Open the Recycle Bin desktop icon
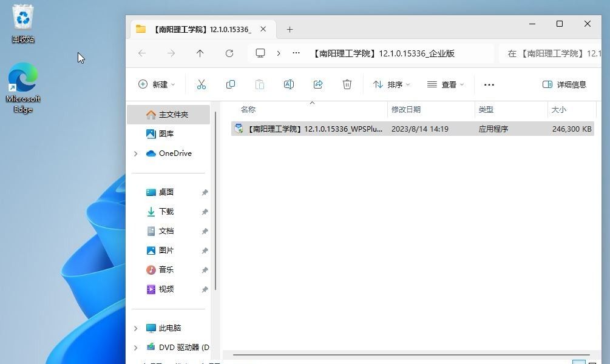Viewport: 610px width, 364px height. 23,23
